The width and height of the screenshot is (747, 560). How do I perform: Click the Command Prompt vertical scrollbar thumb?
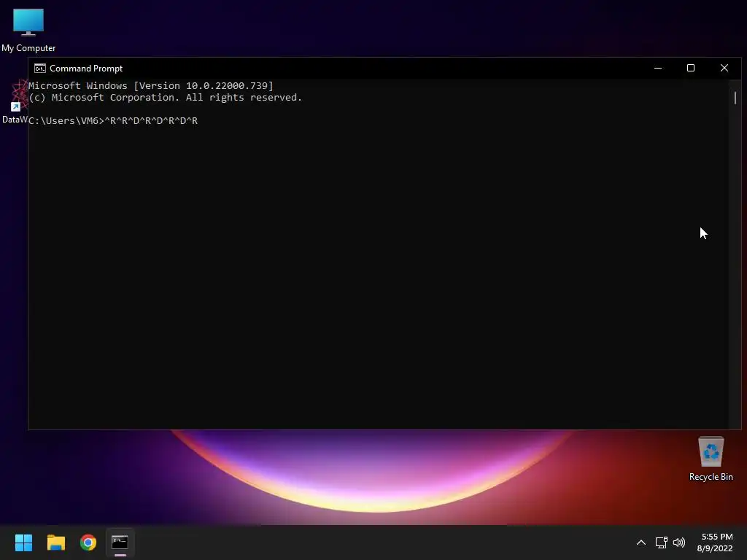tap(735, 98)
